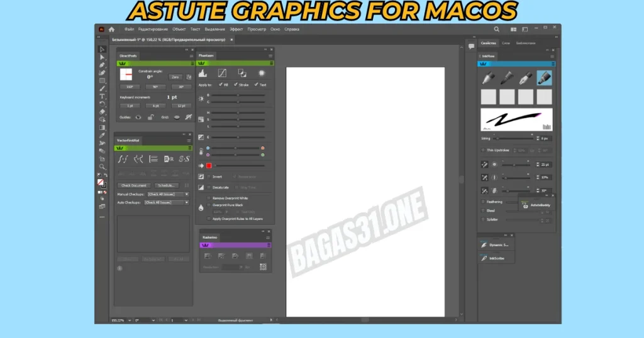Screen dimensions: 644x338
Task: Open Phantasm histogram levels icon
Action: click(x=203, y=74)
